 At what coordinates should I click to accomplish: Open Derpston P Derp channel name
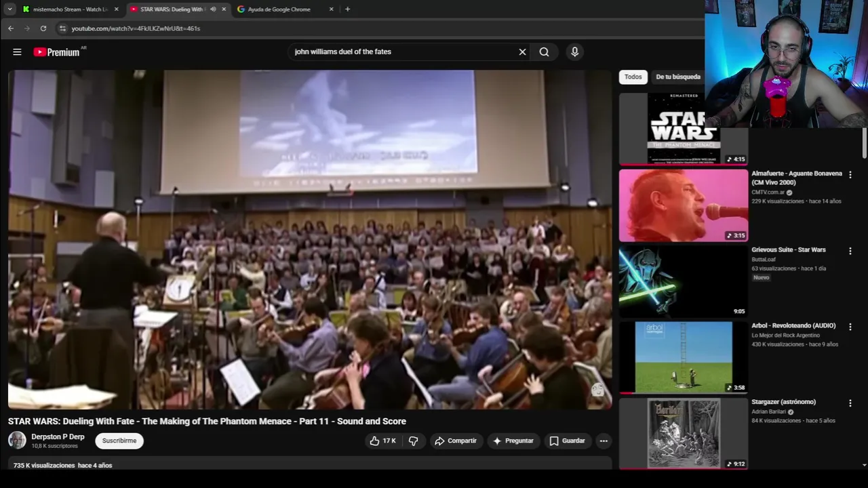pos(58,437)
